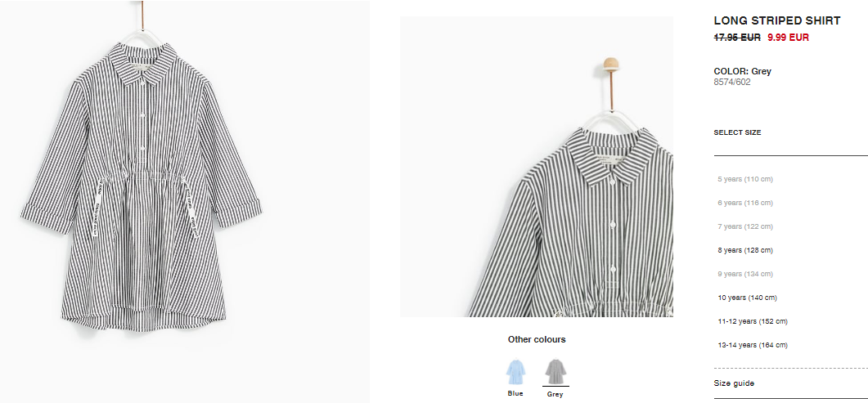
Task: Choose size 10 years (140 cm)
Action: [x=747, y=298]
